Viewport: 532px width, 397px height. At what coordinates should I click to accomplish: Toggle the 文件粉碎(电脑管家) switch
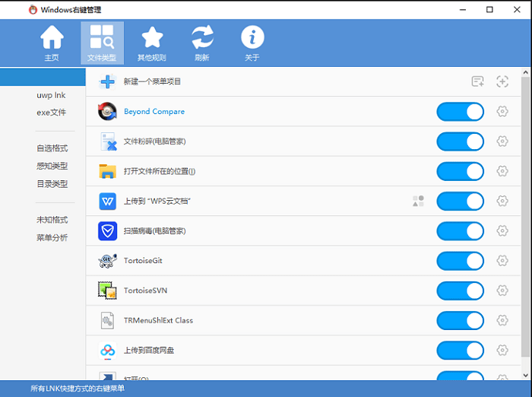pos(460,141)
